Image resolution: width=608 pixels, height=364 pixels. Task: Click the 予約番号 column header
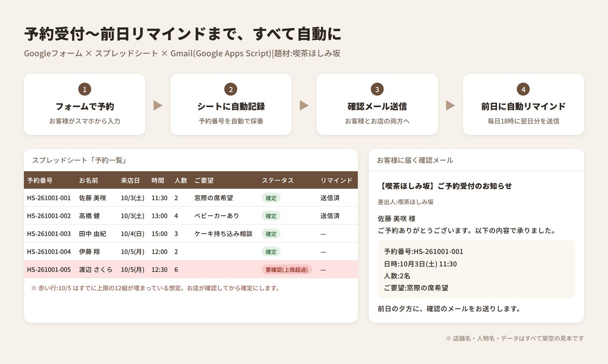[40, 180]
